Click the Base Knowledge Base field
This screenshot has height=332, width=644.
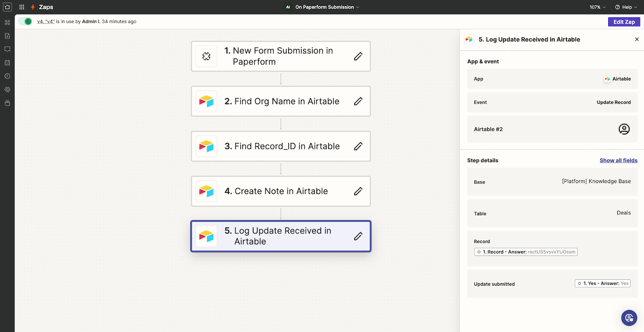click(552, 182)
